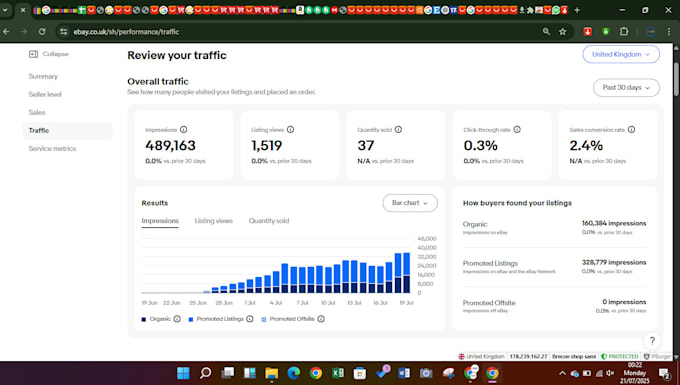Screen dimensions: 680x385
Task: Open info icon next to Impressions
Action: coord(183,130)
